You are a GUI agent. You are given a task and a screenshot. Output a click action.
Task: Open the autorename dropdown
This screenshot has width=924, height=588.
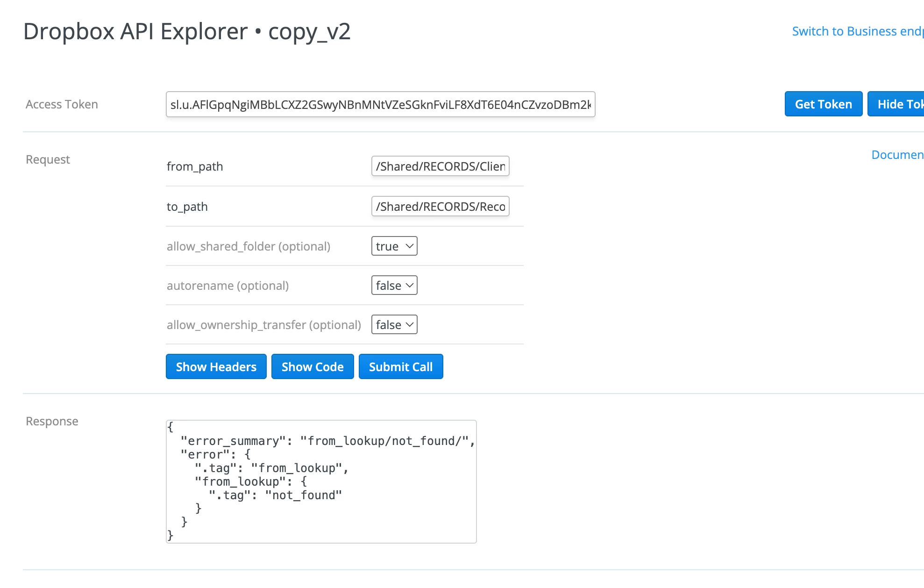pyautogui.click(x=394, y=286)
